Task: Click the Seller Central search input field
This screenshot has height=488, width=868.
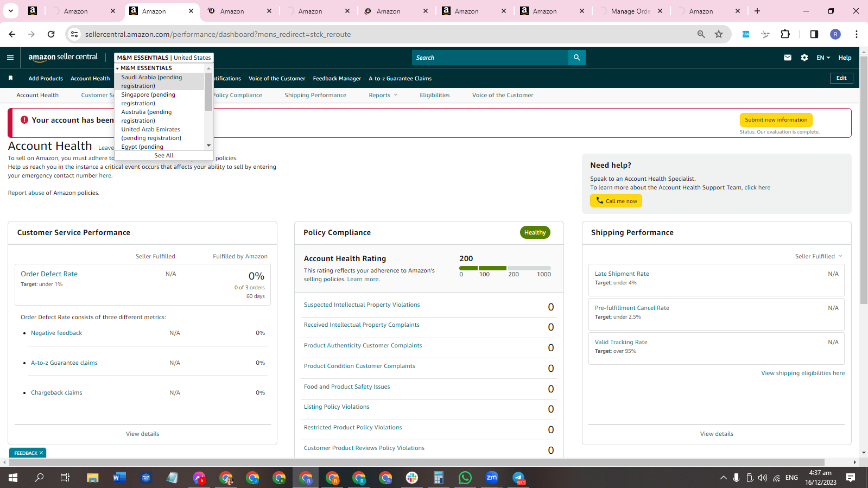Action: (x=490, y=58)
